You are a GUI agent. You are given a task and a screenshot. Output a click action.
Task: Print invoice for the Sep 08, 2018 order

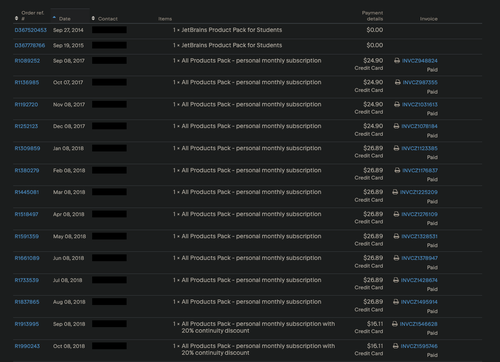coord(395,324)
